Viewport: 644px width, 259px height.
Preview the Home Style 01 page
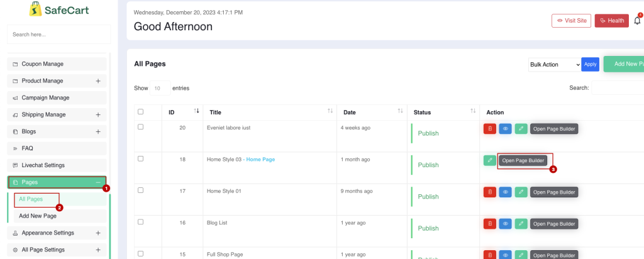point(505,192)
